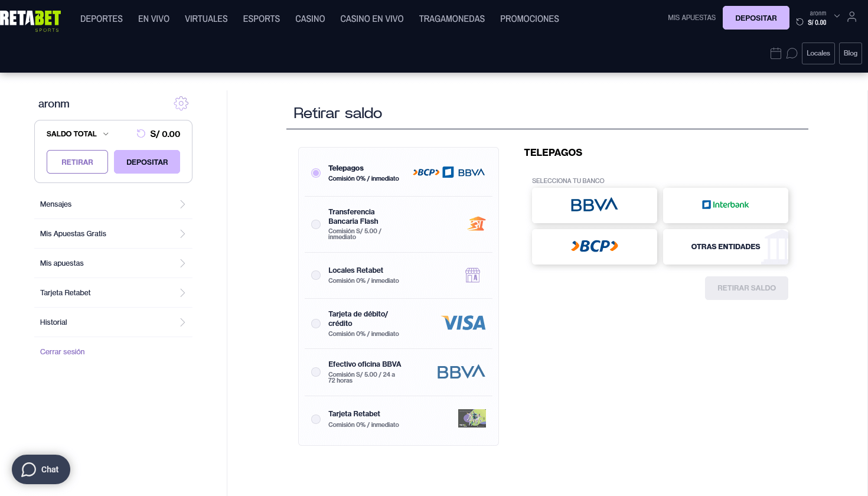Select Transferencia Bancaria Flash radio button
Image resolution: width=868 pixels, height=496 pixels.
click(x=316, y=224)
